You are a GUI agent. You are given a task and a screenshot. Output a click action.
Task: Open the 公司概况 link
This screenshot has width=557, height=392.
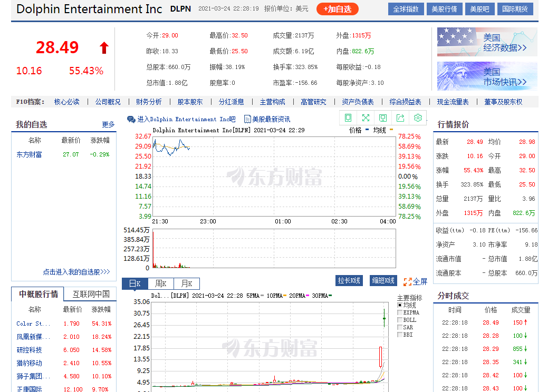(108, 102)
